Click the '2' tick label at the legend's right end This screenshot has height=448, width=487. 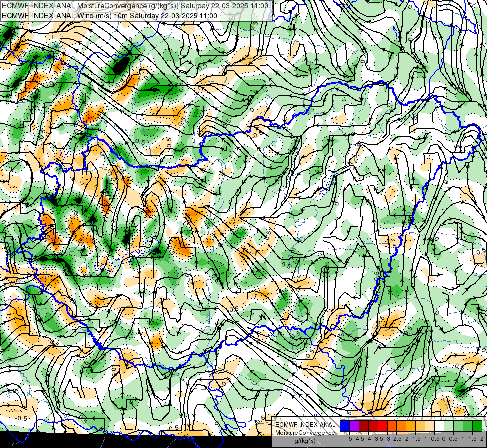pyautogui.click(x=482, y=439)
